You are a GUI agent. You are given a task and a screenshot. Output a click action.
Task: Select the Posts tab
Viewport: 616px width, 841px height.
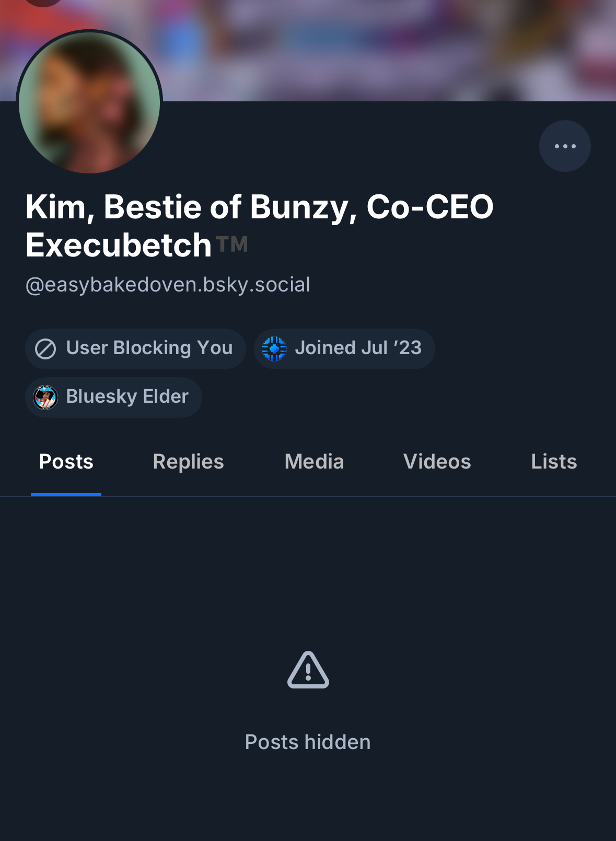(x=66, y=462)
